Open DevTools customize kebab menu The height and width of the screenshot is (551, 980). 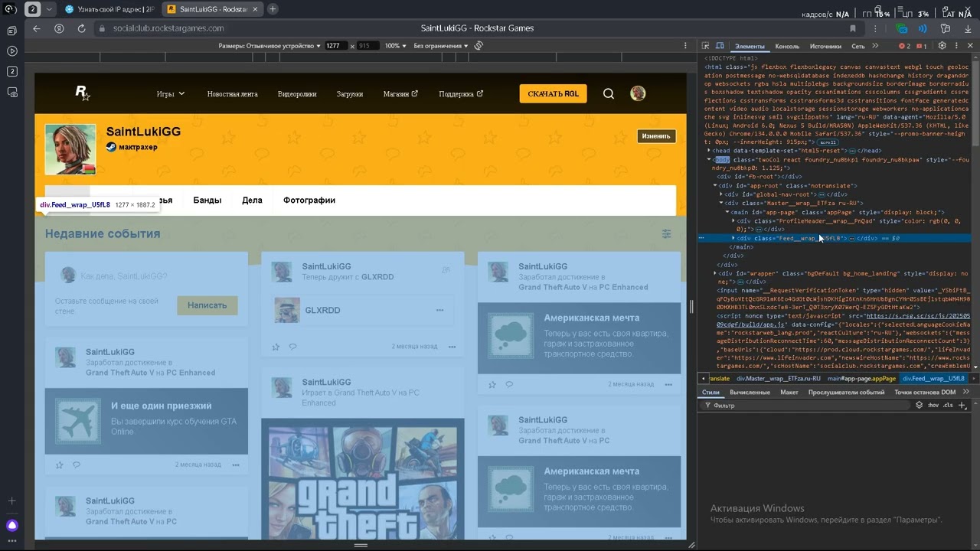coord(955,46)
